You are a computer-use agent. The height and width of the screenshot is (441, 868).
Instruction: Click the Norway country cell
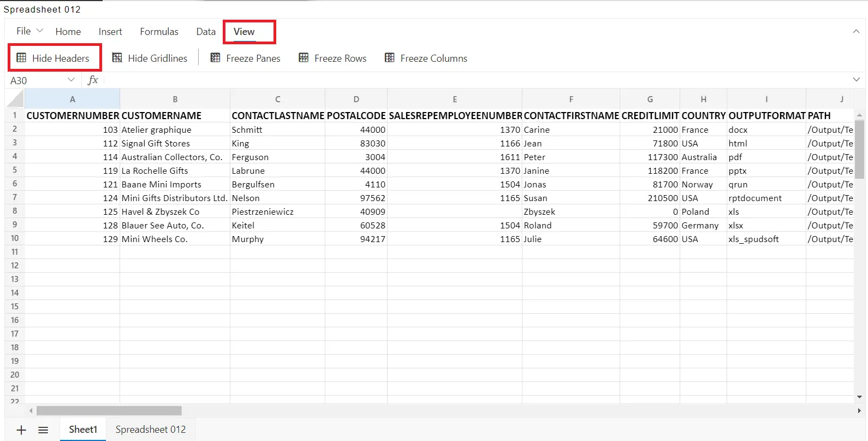coord(703,184)
